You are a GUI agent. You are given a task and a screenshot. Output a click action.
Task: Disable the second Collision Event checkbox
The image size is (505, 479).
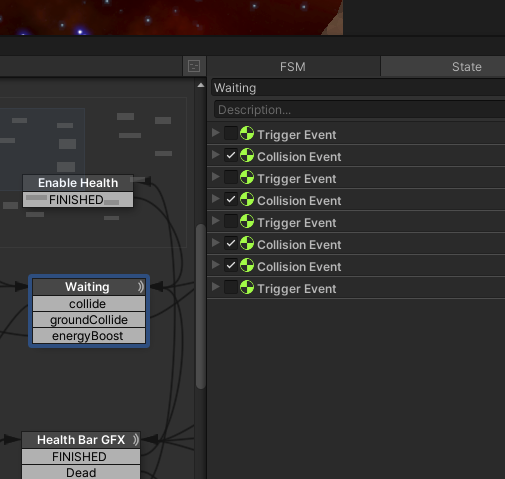pos(231,199)
